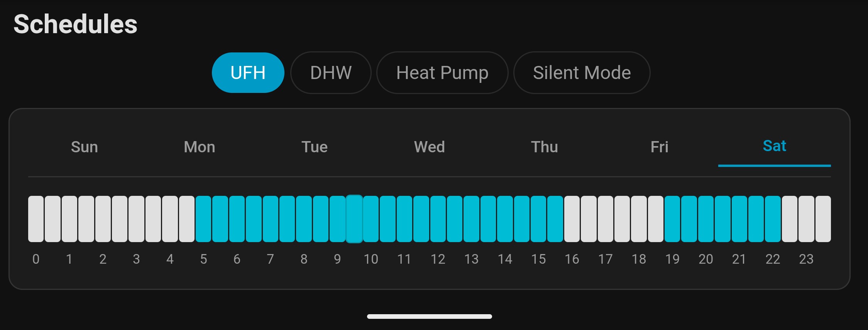Disable the slot above hour 19
Image resolution: width=868 pixels, height=330 pixels.
pyautogui.click(x=672, y=219)
